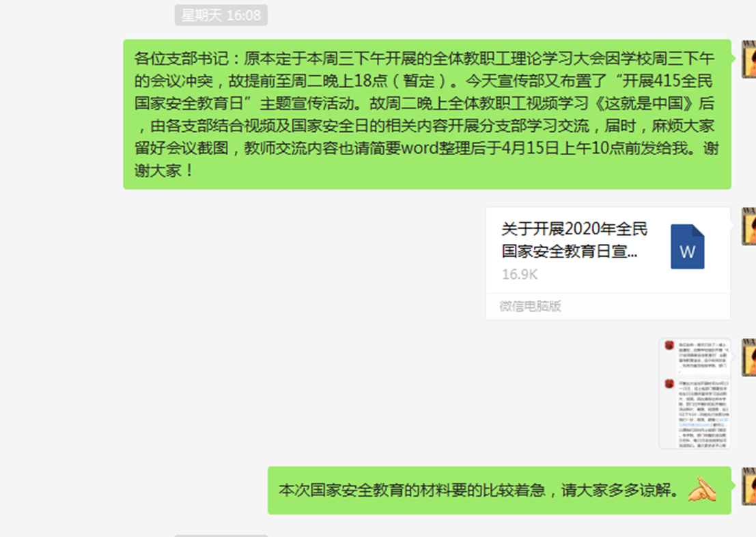Select the 本次国家安全教育的材料 message bubble

pos(499,490)
